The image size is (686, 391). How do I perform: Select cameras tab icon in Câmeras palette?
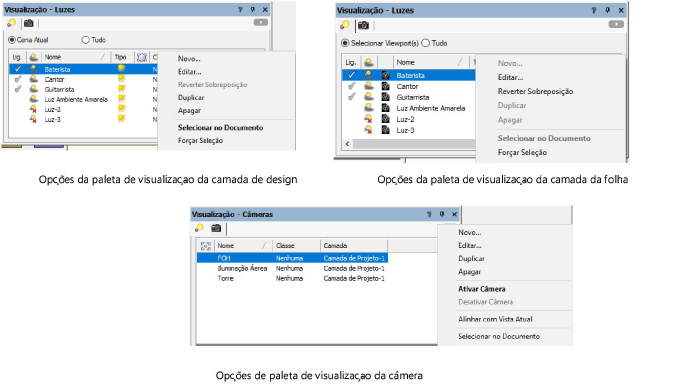(x=216, y=228)
